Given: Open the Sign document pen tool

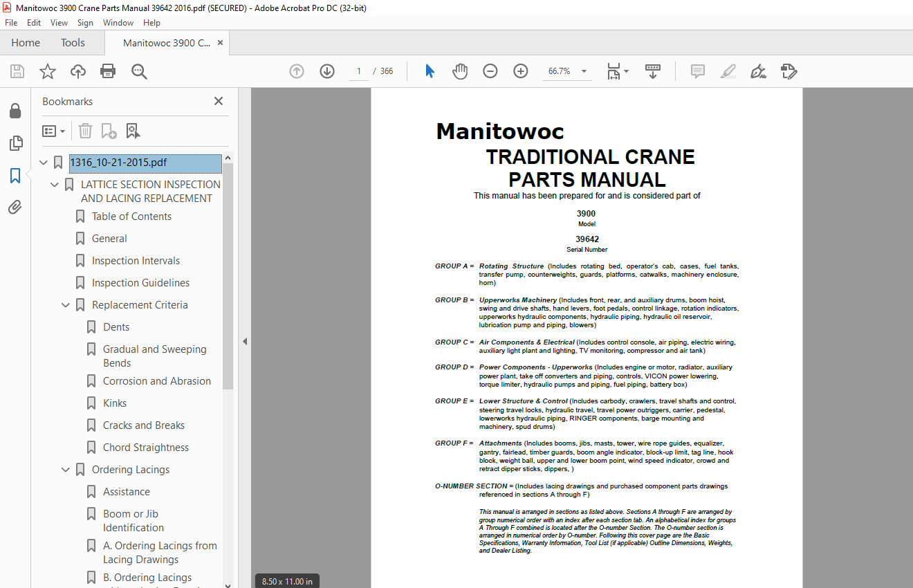Looking at the screenshot, I should [758, 71].
